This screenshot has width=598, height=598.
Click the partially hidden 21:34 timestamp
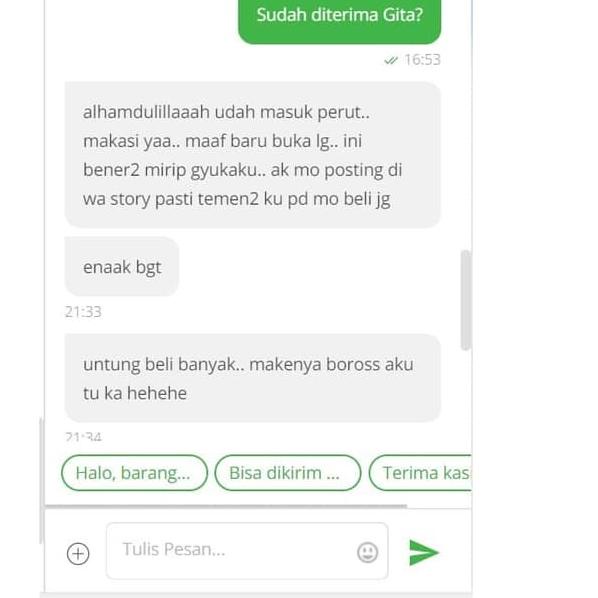[x=83, y=437]
